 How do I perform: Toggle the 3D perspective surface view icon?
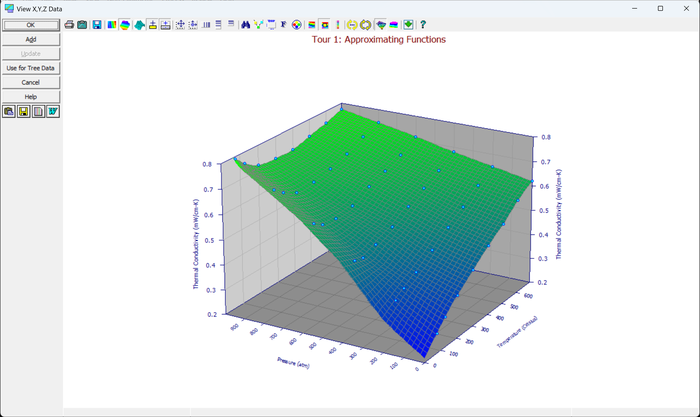(381, 25)
